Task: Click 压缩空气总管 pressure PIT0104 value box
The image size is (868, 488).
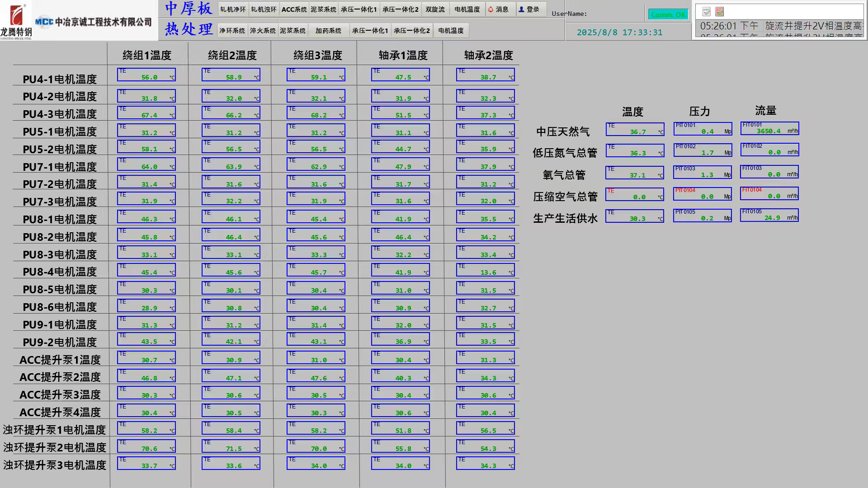Action: coord(702,194)
